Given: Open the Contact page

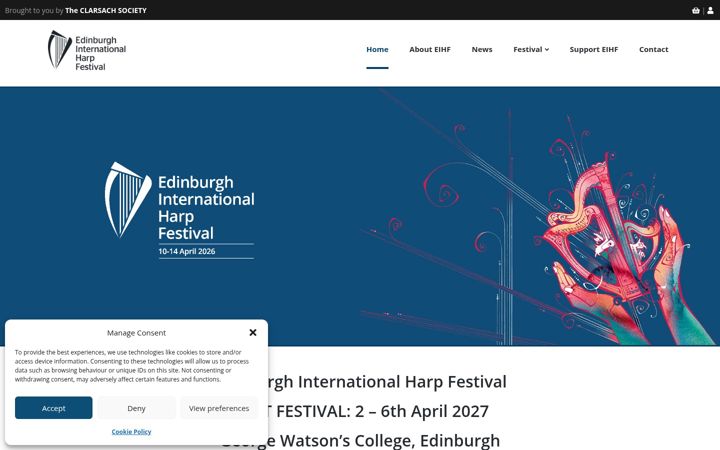Looking at the screenshot, I should tap(653, 49).
